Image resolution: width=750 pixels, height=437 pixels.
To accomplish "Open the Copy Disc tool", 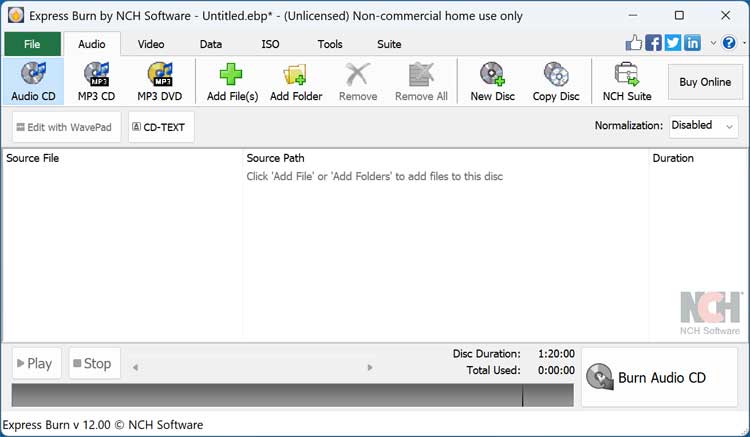I will 556,81.
